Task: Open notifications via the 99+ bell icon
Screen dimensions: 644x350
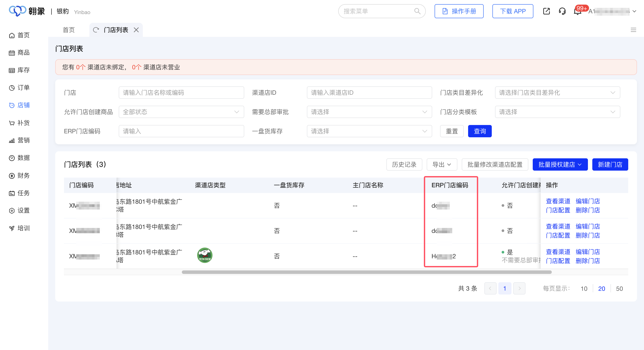Action: 577,11
